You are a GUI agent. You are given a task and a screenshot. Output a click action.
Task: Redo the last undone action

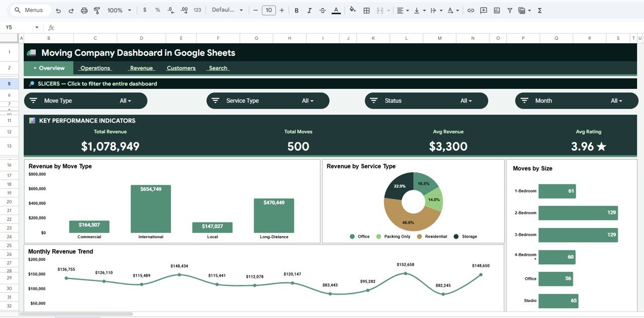[71, 10]
